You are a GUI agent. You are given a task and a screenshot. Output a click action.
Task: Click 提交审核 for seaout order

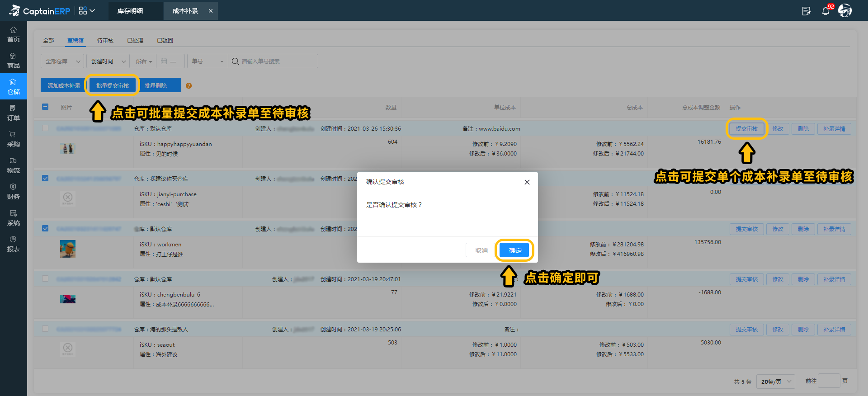tap(747, 330)
